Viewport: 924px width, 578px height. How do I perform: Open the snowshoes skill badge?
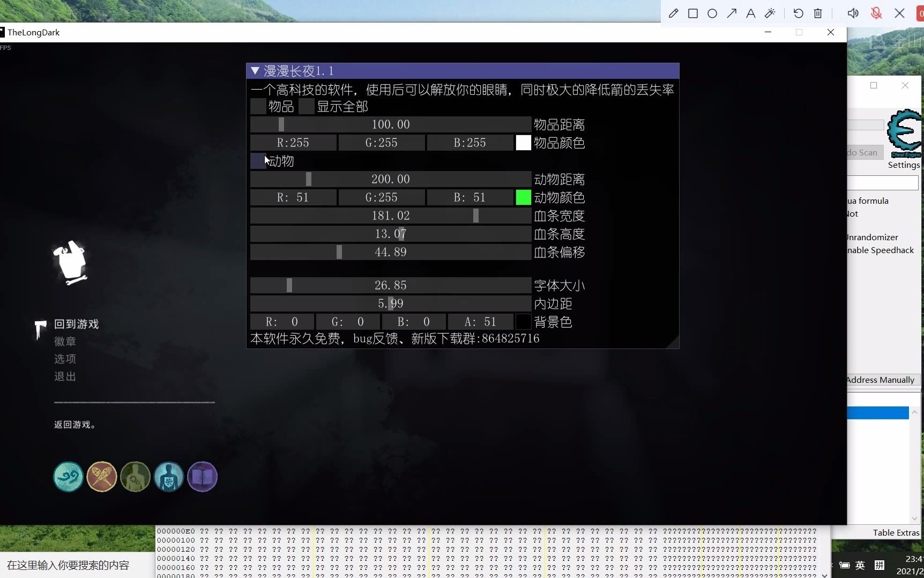(102, 477)
